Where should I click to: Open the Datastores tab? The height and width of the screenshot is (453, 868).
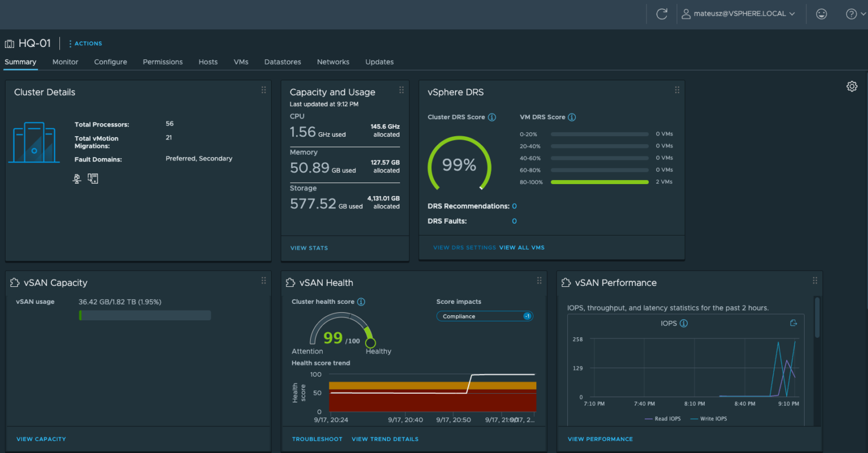click(283, 62)
